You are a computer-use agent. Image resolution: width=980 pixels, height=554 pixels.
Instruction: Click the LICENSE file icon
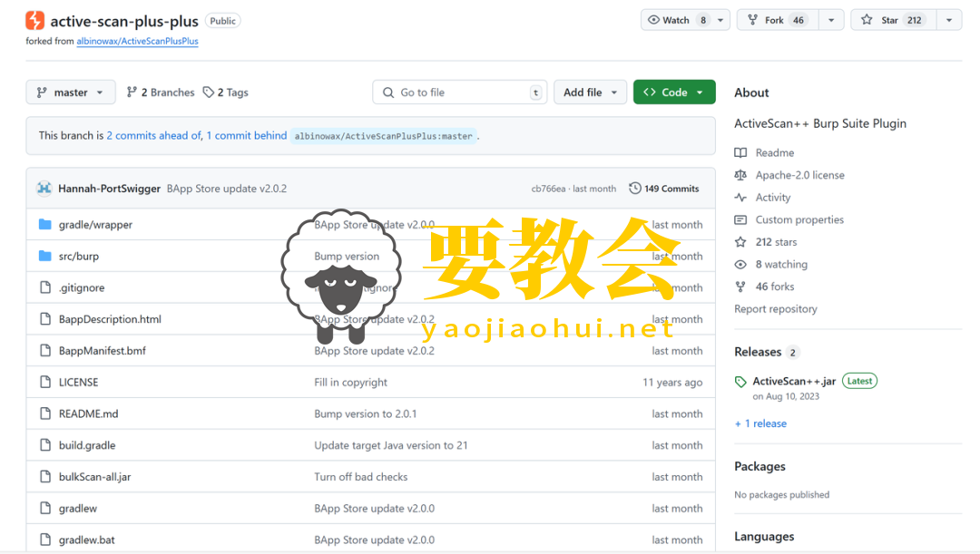45,383
